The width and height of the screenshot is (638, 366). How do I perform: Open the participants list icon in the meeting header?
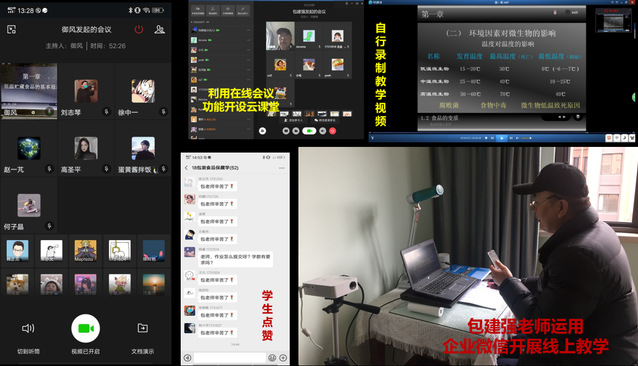160,29
